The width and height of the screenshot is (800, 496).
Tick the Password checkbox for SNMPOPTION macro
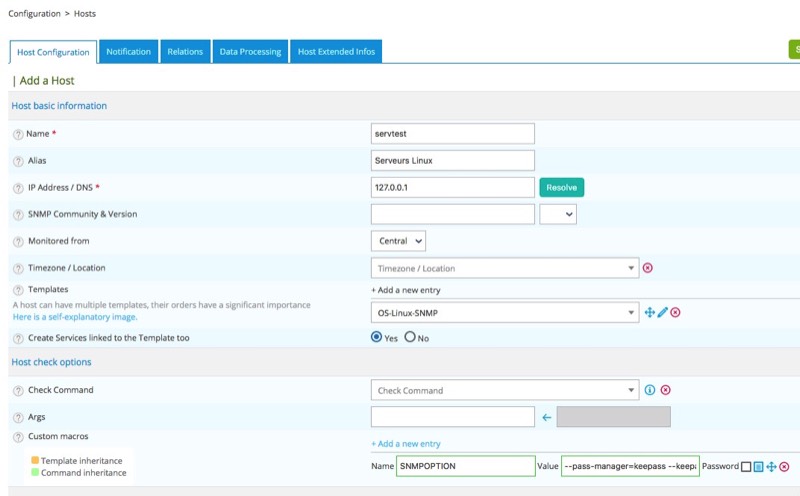click(x=746, y=466)
